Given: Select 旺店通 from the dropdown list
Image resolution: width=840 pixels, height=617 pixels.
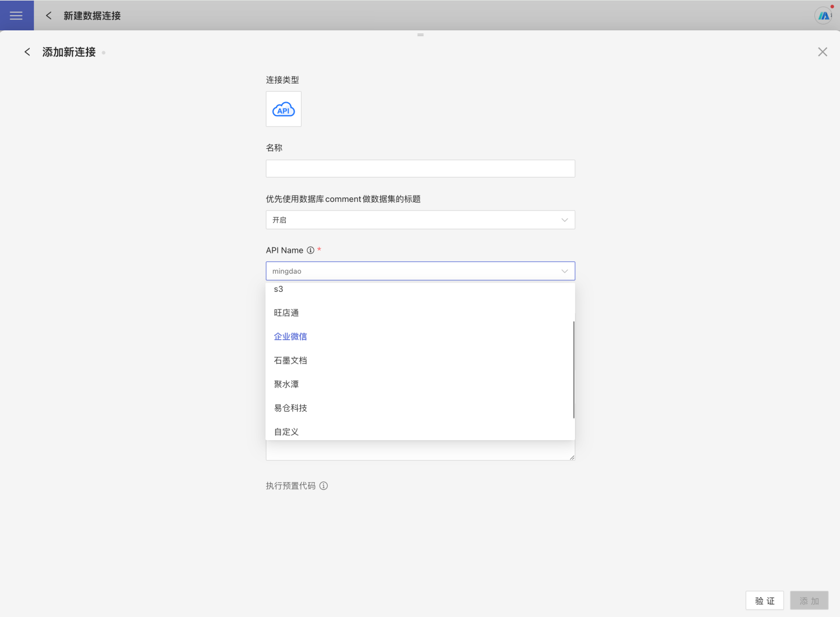Looking at the screenshot, I should (x=286, y=313).
